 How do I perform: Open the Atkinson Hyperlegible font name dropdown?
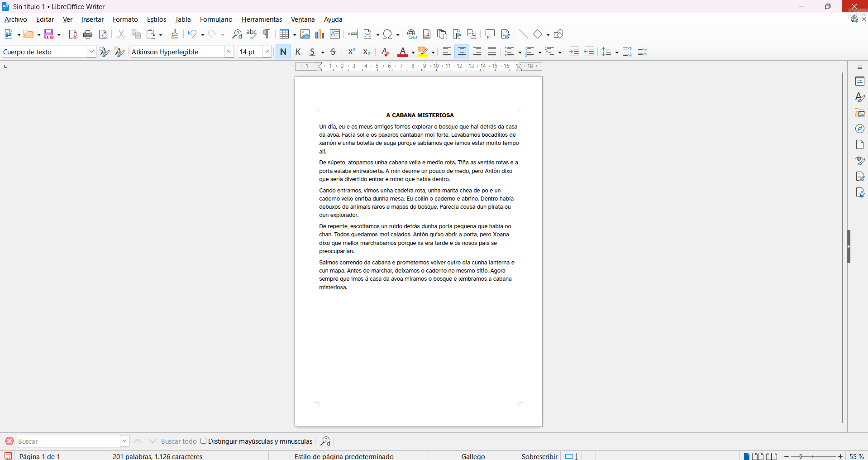[x=229, y=52]
